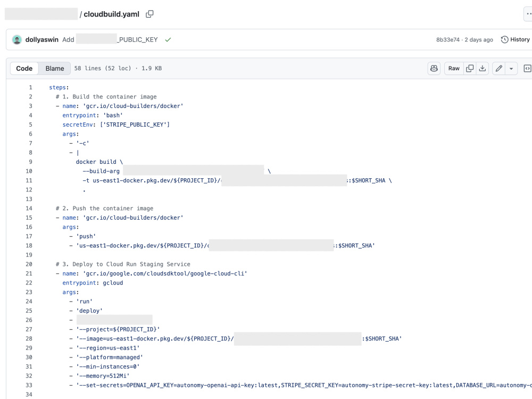This screenshot has height=399, width=532.
Task: Open commit 8b33e74
Action: (x=447, y=40)
